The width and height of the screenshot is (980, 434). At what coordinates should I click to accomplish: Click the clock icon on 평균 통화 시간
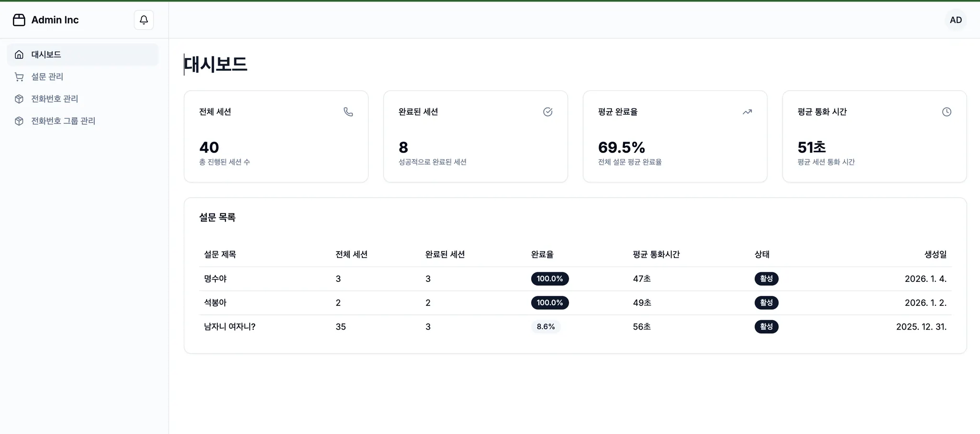pos(947,112)
